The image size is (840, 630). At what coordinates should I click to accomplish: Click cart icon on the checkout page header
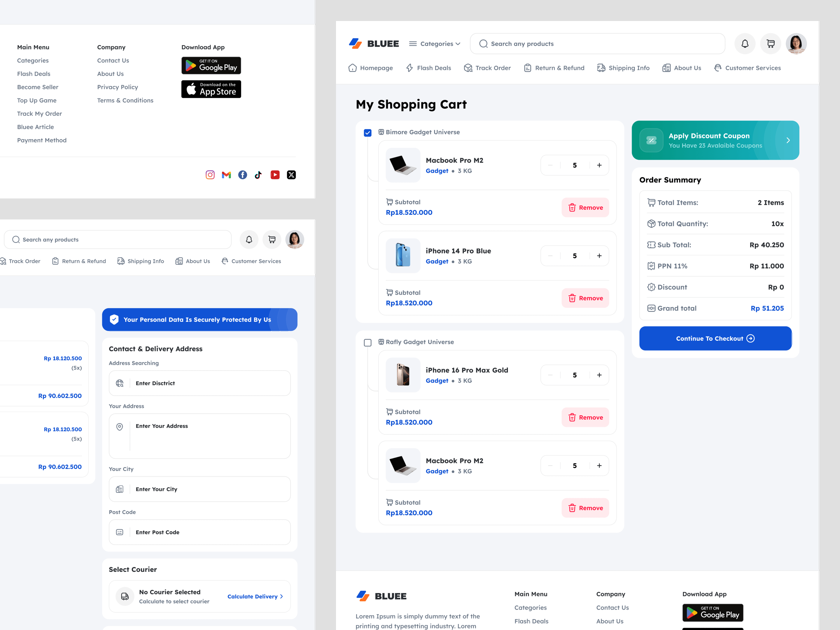pos(272,240)
